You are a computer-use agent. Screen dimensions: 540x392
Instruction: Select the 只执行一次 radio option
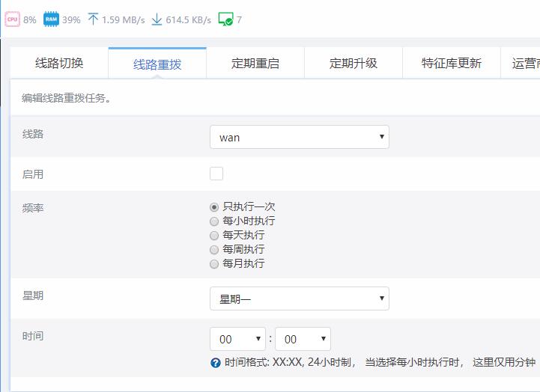215,207
